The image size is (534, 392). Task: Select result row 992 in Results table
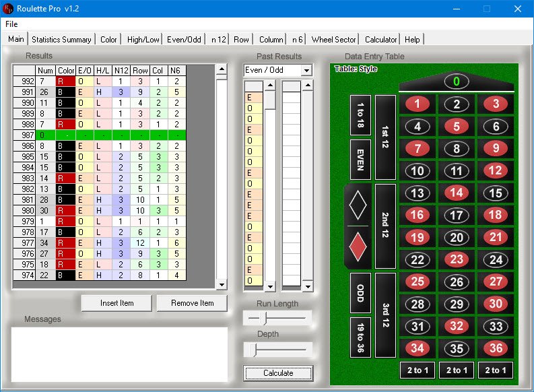100,81
